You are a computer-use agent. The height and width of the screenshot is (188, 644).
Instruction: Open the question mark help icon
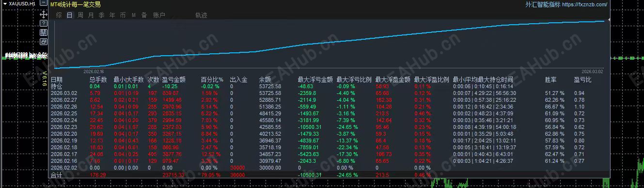click(44, 23)
